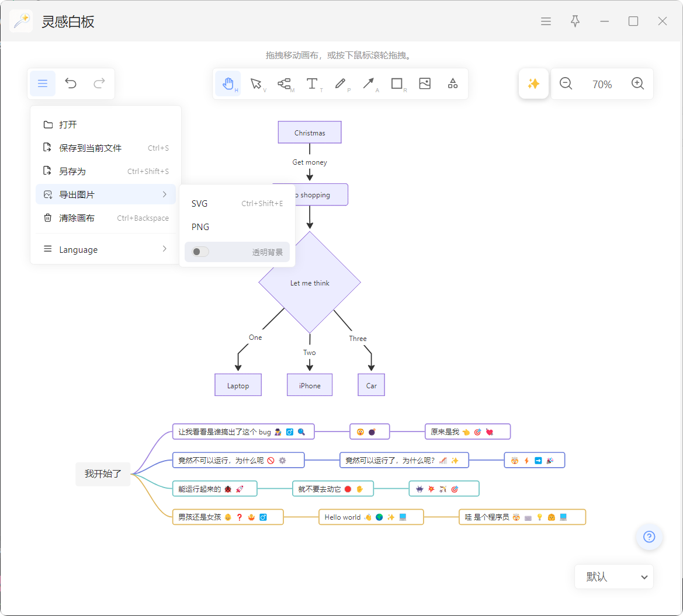Export canvas as PNG
683x616 pixels.
(x=237, y=227)
